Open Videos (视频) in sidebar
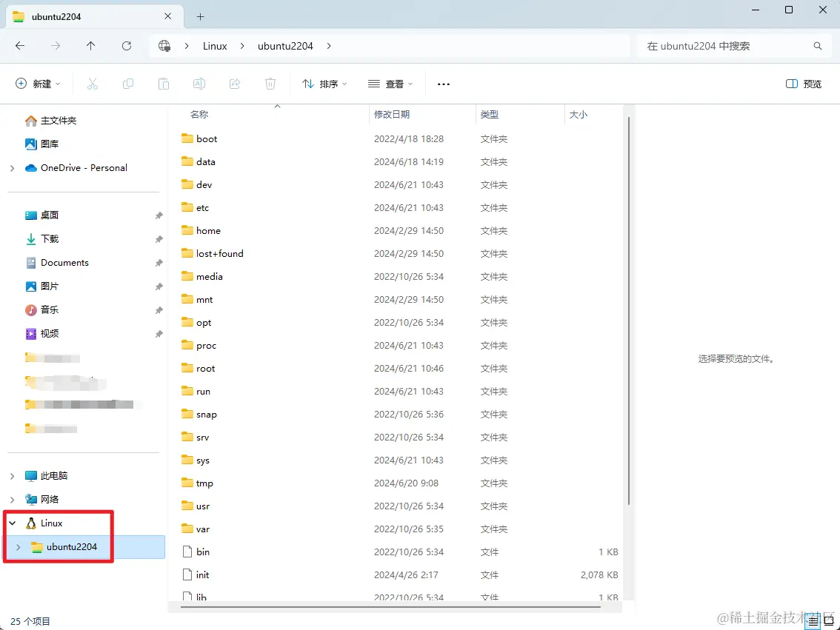 click(41, 333)
